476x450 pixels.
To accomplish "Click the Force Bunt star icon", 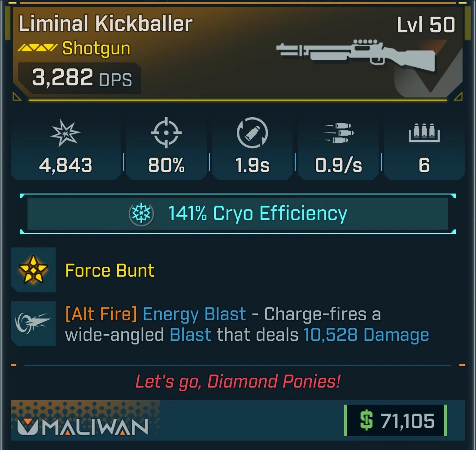I will [33, 269].
